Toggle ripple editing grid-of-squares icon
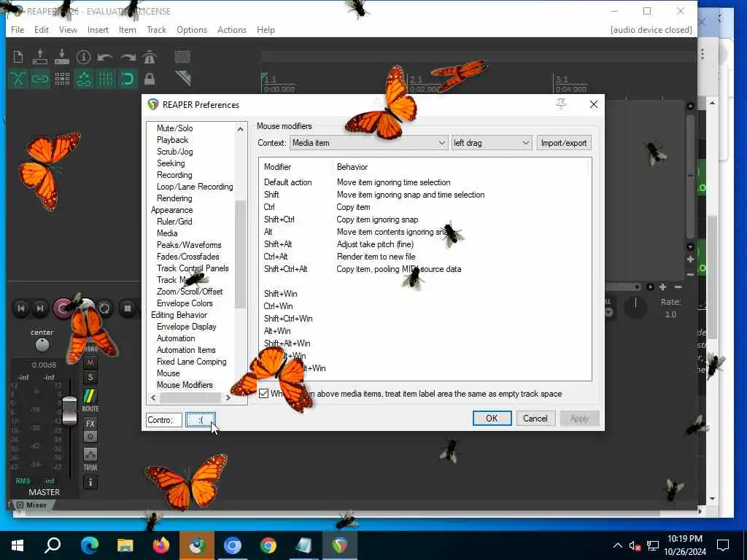This screenshot has height=560, width=747. click(x=62, y=79)
